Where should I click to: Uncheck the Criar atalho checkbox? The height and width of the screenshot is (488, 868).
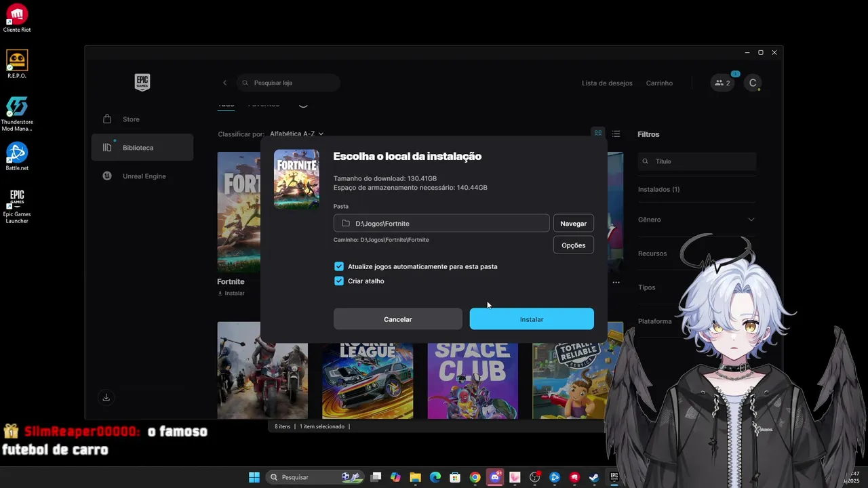coord(339,281)
